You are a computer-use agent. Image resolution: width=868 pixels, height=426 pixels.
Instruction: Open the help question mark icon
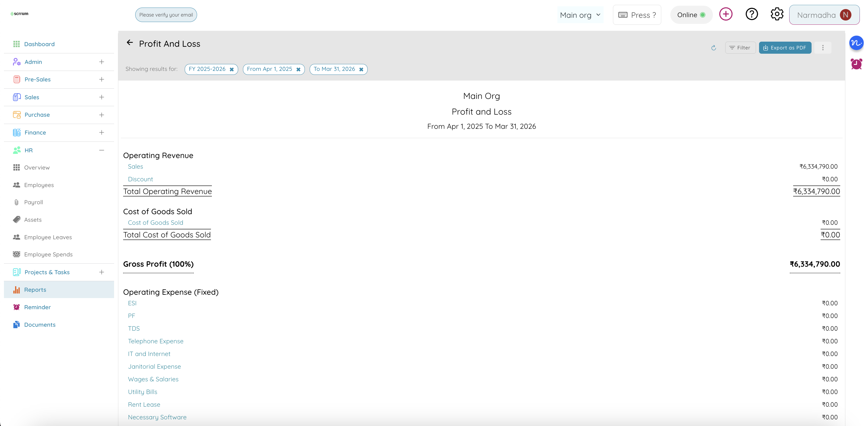(752, 14)
